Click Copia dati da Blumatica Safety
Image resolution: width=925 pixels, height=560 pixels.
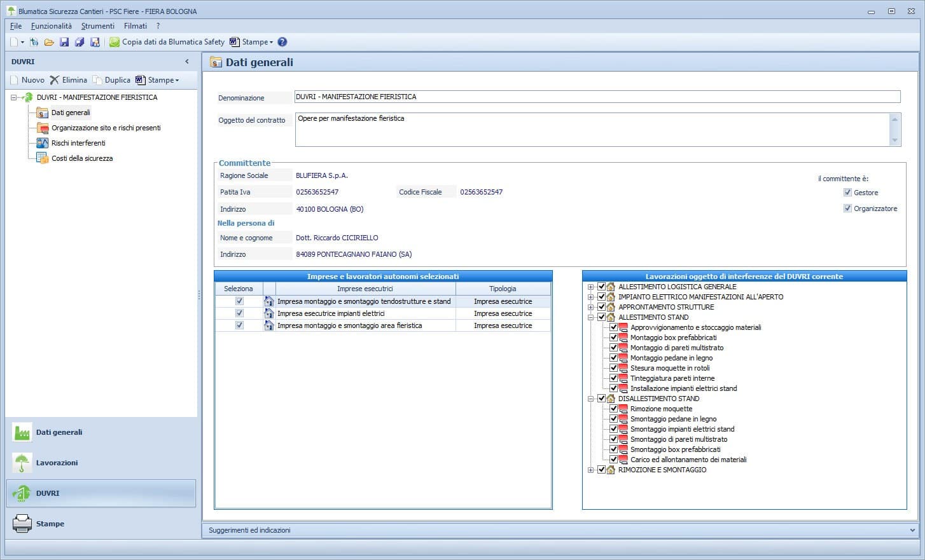[167, 42]
